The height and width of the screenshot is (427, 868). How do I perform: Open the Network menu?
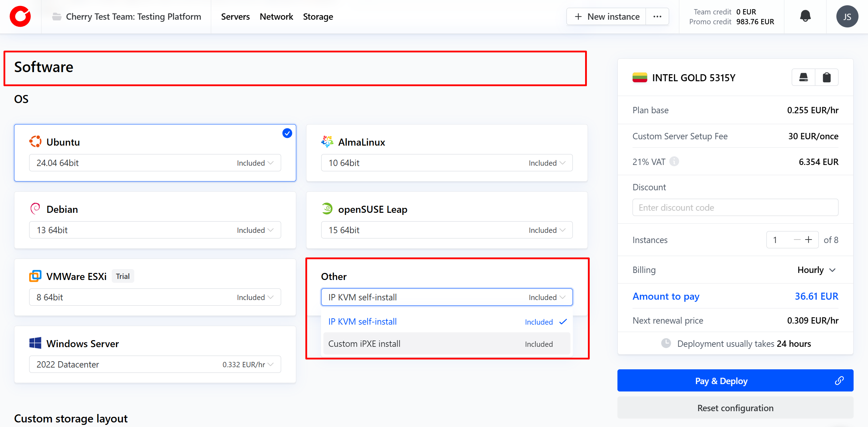276,17
